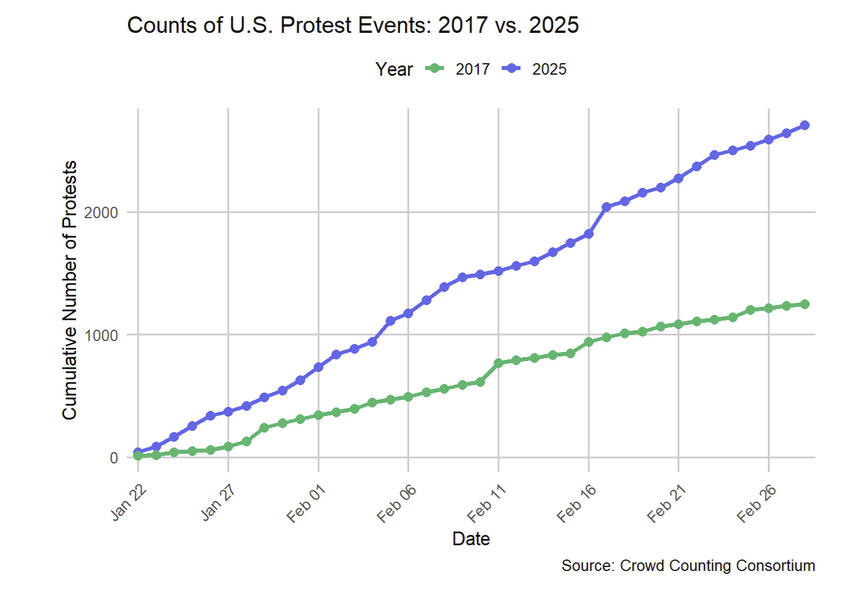Click the "2017" legend label text
Image resolution: width=858 pixels, height=590 pixels.
(x=472, y=69)
